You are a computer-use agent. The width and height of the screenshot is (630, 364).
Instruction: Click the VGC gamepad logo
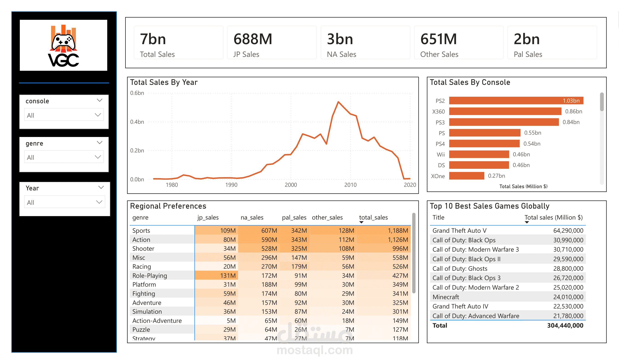tap(63, 45)
